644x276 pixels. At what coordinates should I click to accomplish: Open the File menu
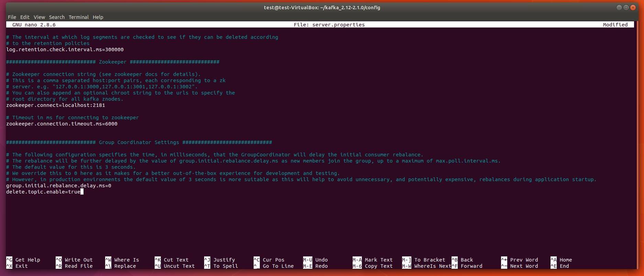tap(12, 17)
